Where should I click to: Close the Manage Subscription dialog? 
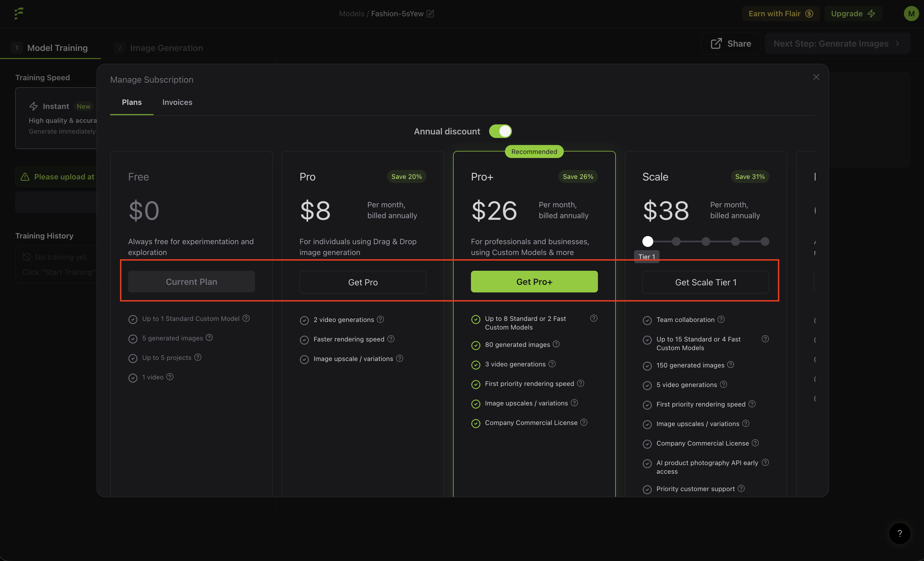[816, 77]
